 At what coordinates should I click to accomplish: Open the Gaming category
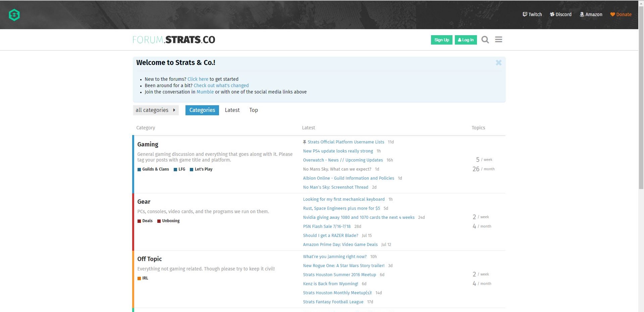tap(148, 144)
